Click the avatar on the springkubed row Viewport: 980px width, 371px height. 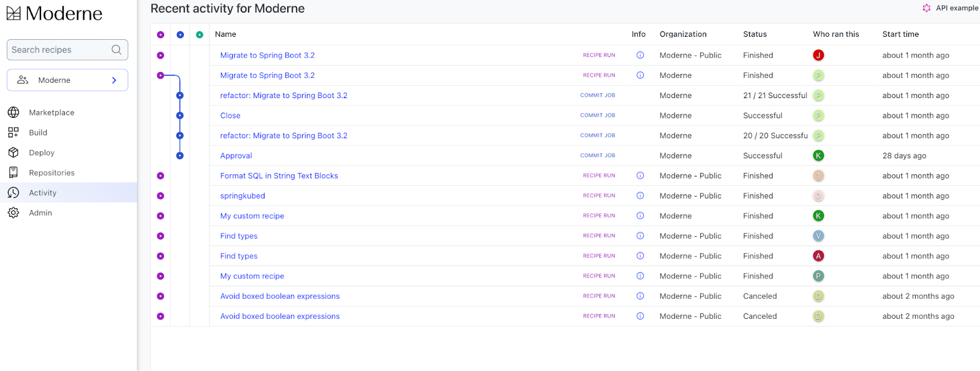(x=818, y=196)
